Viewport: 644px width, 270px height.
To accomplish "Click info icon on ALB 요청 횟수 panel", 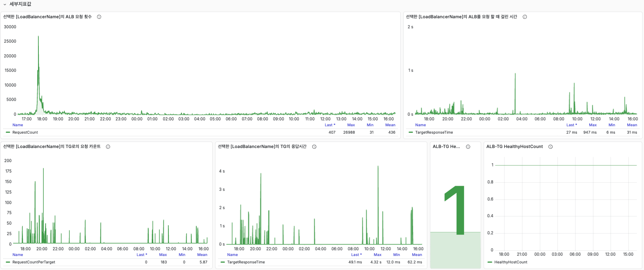I will point(99,17).
